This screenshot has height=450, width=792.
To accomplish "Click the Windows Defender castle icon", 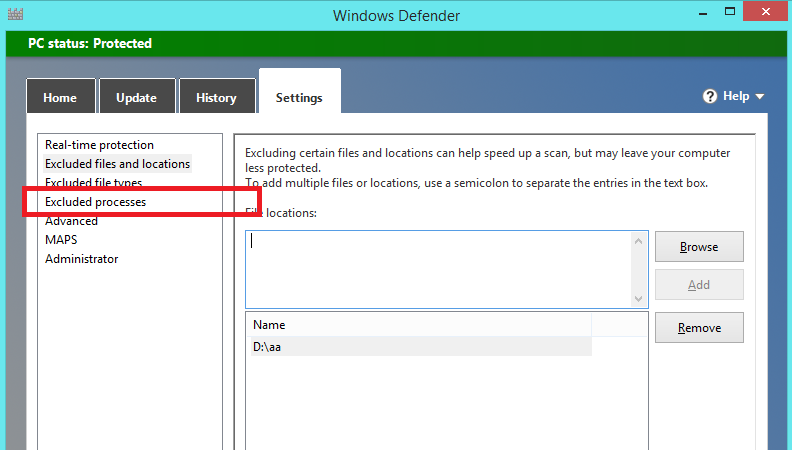I will [15, 14].
